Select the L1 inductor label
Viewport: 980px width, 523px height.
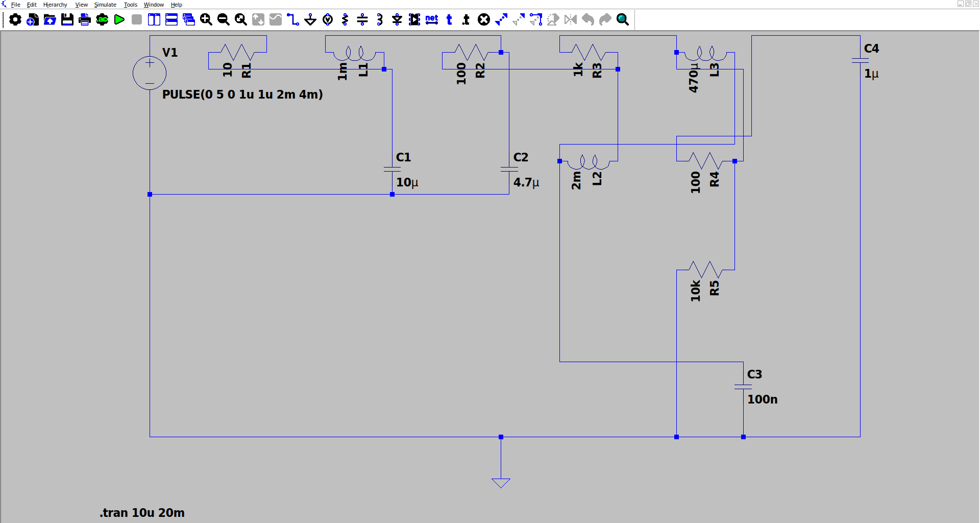click(363, 70)
